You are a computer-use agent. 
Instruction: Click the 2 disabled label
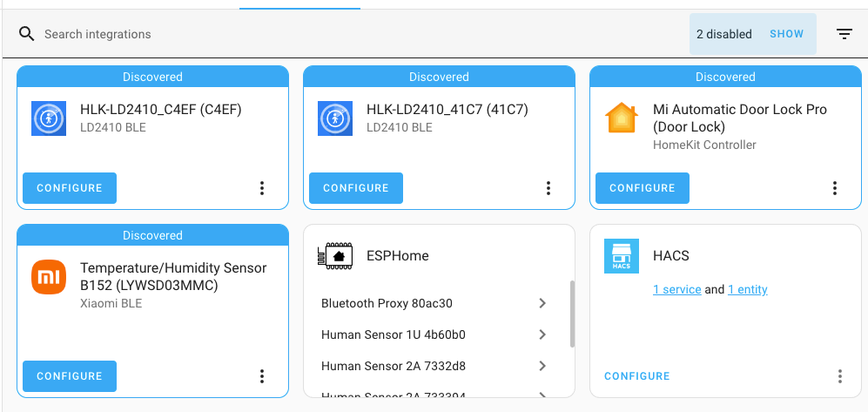point(724,34)
